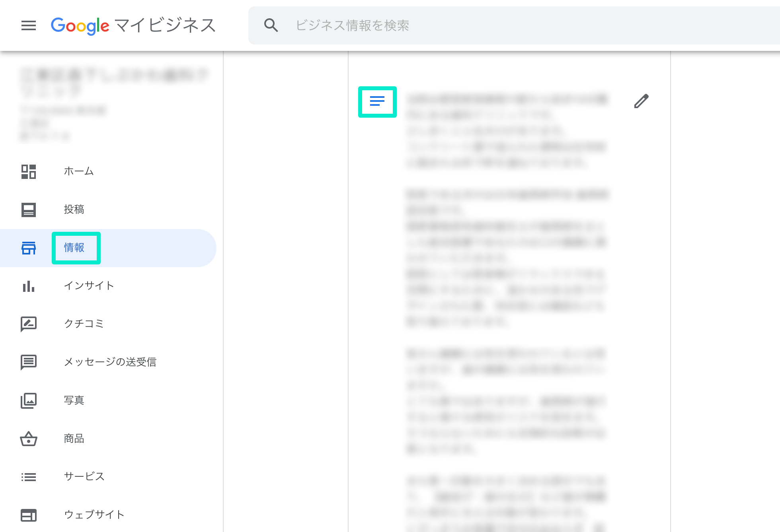Click the ウェブサイト web layout icon
This screenshot has height=532, width=780.
[x=29, y=515]
